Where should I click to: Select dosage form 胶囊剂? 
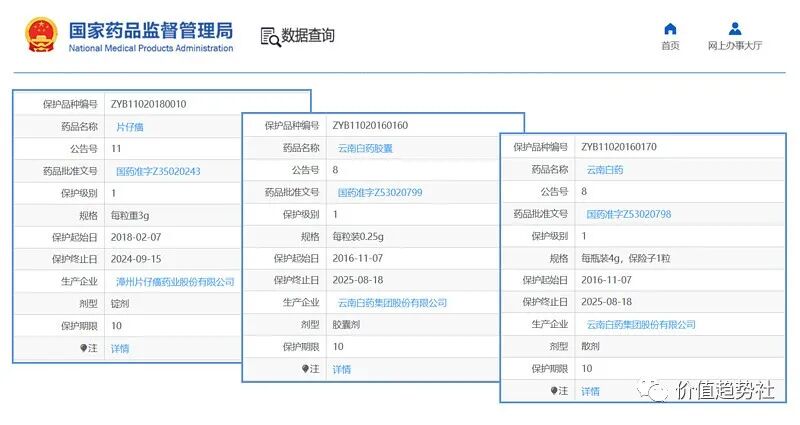(x=346, y=324)
